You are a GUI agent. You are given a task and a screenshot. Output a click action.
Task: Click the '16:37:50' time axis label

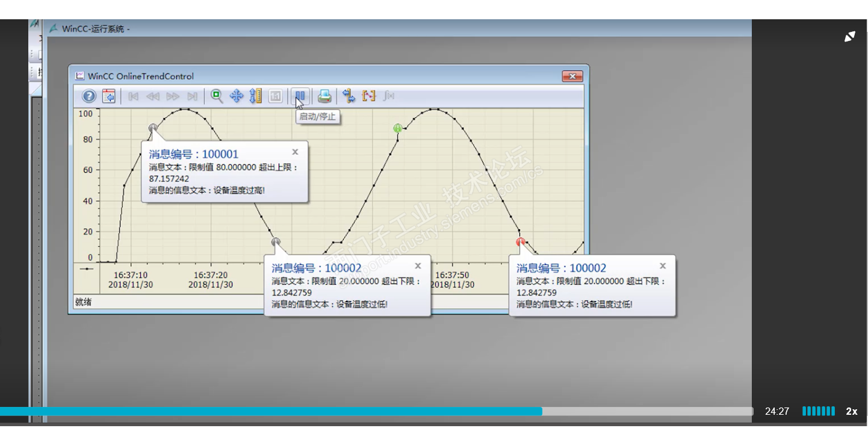[452, 275]
